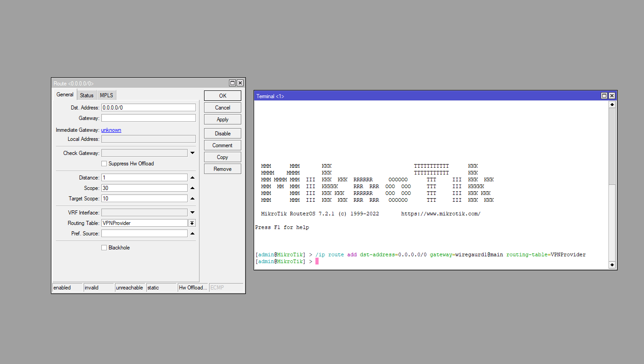Click the 'ECMP' status bar entry

tap(226, 288)
